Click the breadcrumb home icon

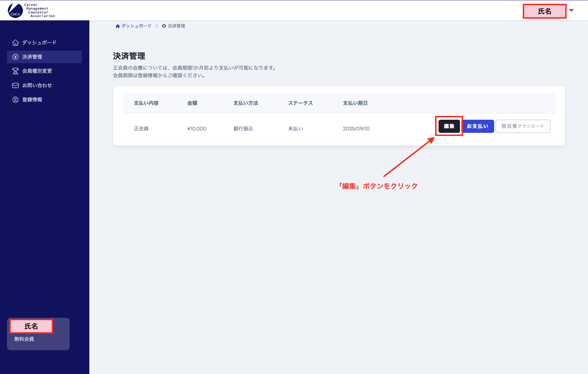118,26
